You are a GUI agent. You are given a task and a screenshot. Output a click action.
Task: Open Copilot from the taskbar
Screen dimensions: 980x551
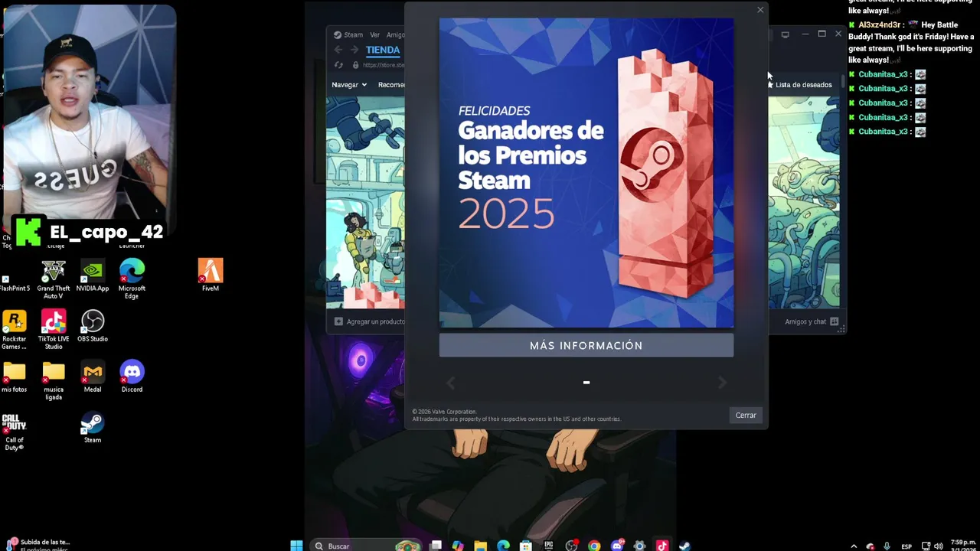[x=458, y=546]
